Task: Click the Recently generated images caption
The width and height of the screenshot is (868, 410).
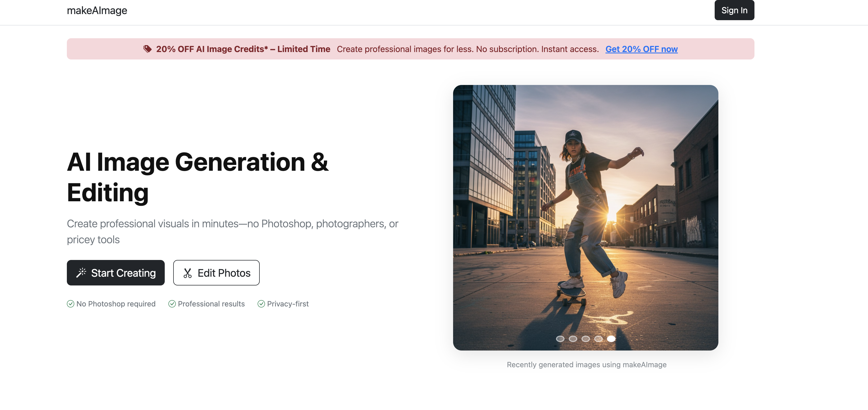Action: [x=586, y=365]
